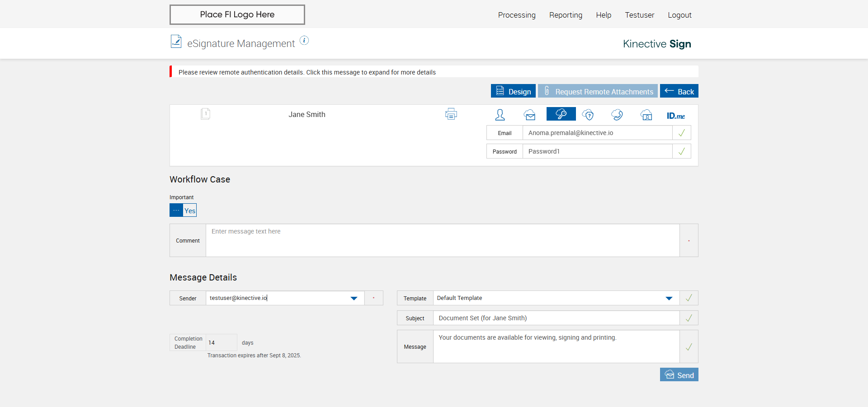
Task: Click into the Comment text area
Action: tap(442, 240)
